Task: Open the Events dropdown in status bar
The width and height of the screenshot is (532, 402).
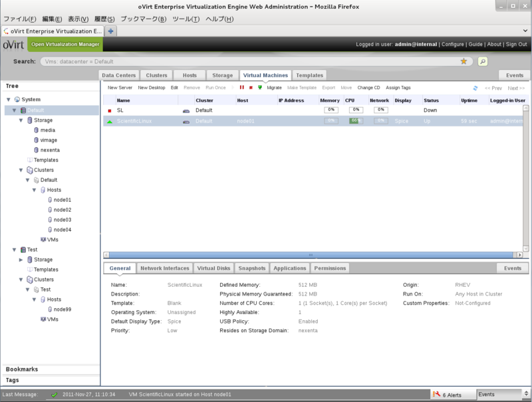Action: (526, 394)
